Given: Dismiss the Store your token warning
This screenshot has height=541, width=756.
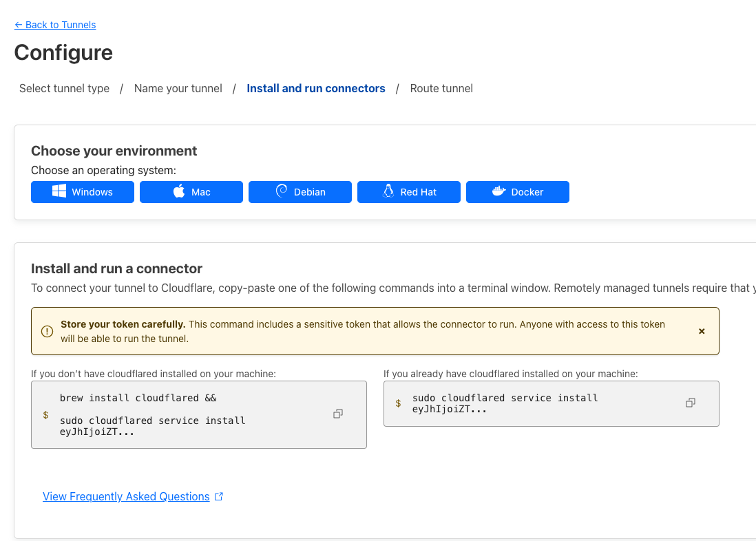Looking at the screenshot, I should click(x=702, y=331).
